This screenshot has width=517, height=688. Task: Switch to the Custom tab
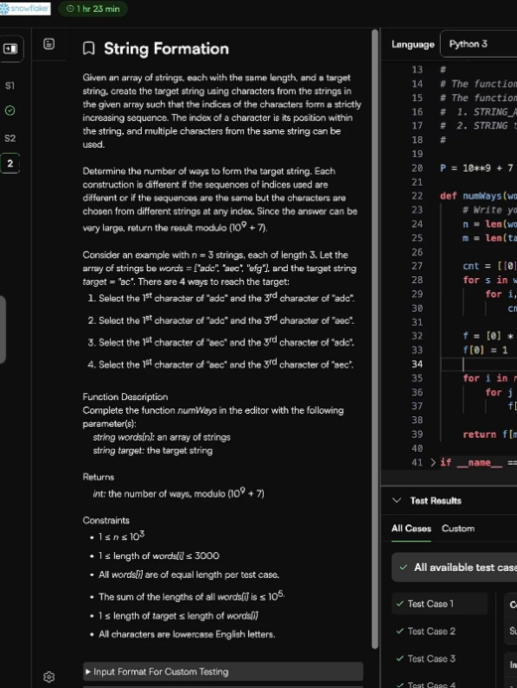pos(458,528)
